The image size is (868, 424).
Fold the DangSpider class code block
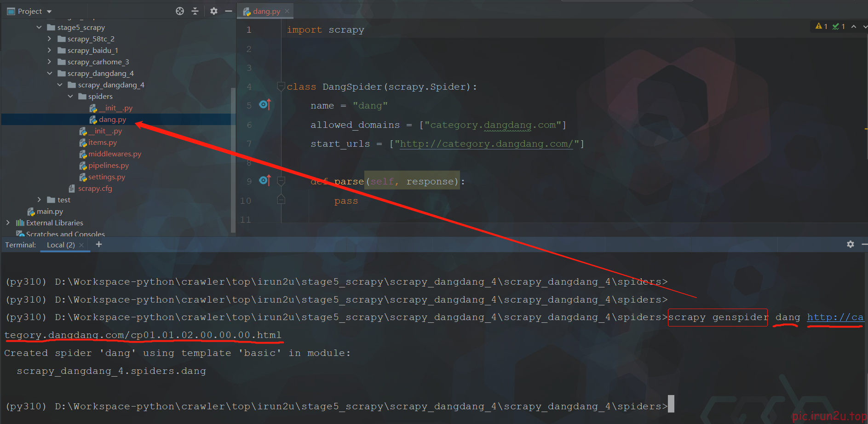(281, 86)
